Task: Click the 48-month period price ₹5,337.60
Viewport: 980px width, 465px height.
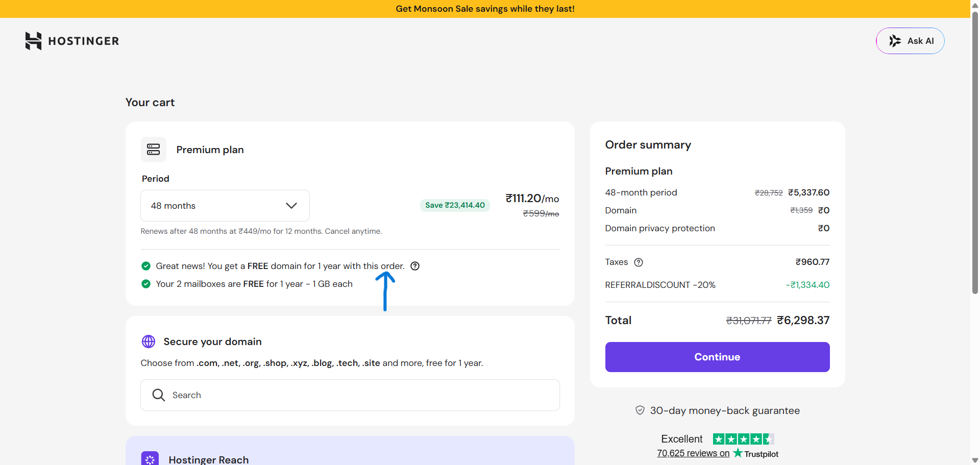Action: [x=808, y=192]
